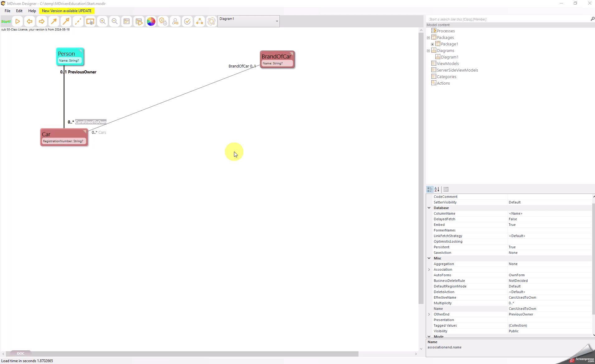This screenshot has height=364, width=595.
Task: Toggle alphabetical sort in property grid
Action: (x=437, y=189)
